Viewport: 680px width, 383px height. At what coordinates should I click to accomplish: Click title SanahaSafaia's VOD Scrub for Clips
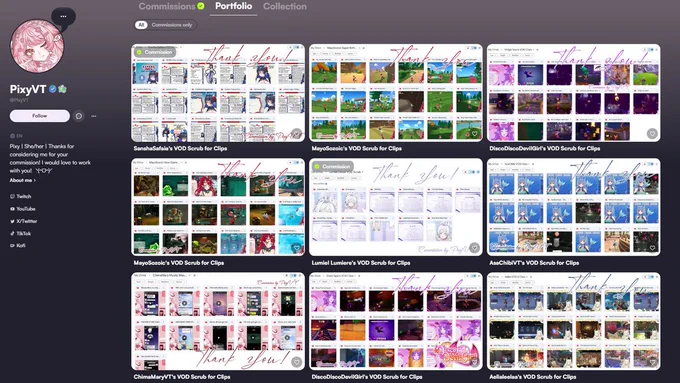tap(180, 148)
